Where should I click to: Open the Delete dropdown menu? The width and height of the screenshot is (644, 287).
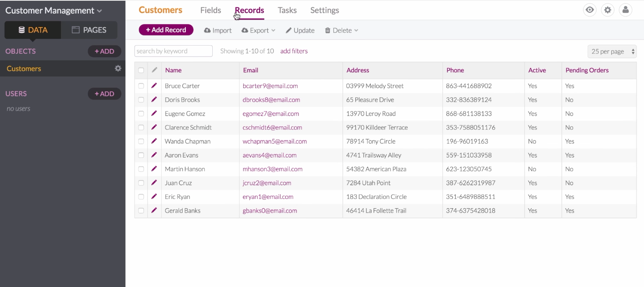[x=342, y=31]
